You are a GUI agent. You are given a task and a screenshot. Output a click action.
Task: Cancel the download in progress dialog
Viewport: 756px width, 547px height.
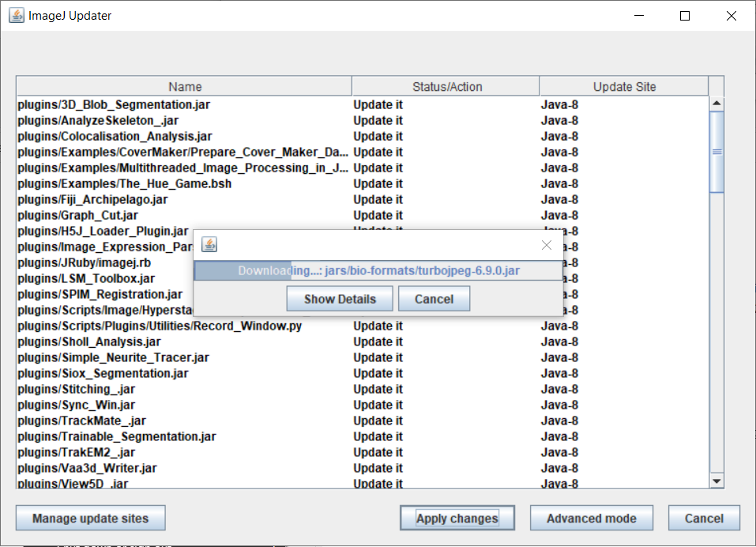click(434, 299)
